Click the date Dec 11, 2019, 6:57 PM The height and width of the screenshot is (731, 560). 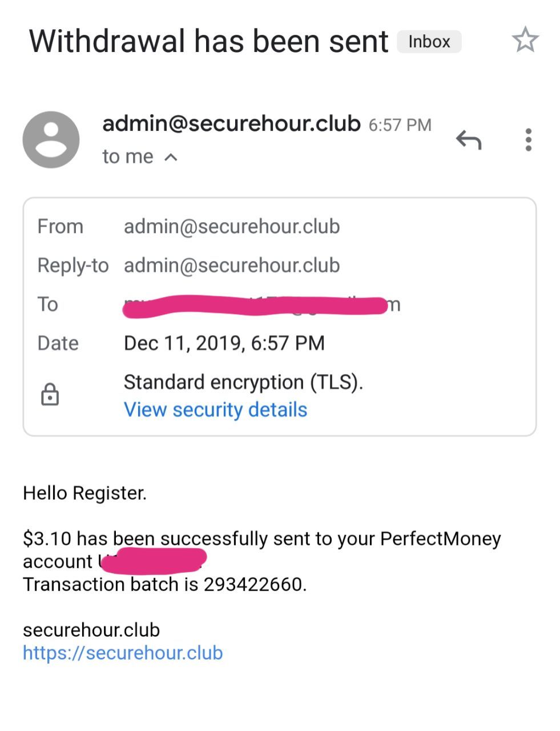point(224,343)
